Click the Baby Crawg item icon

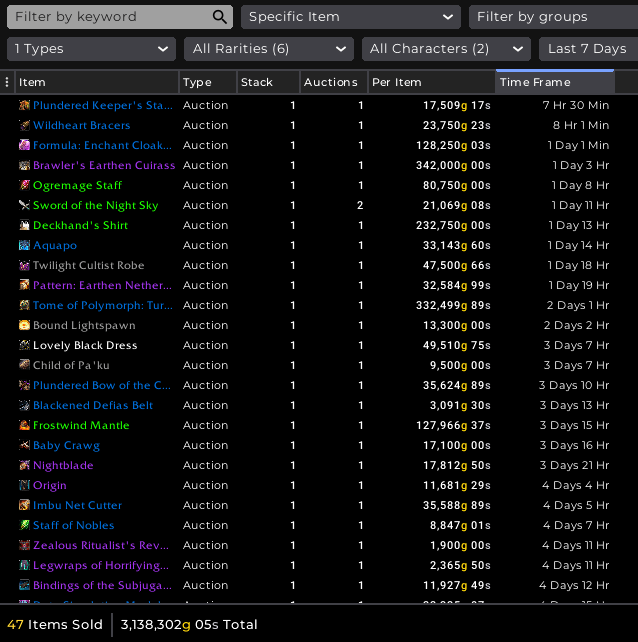point(24,445)
